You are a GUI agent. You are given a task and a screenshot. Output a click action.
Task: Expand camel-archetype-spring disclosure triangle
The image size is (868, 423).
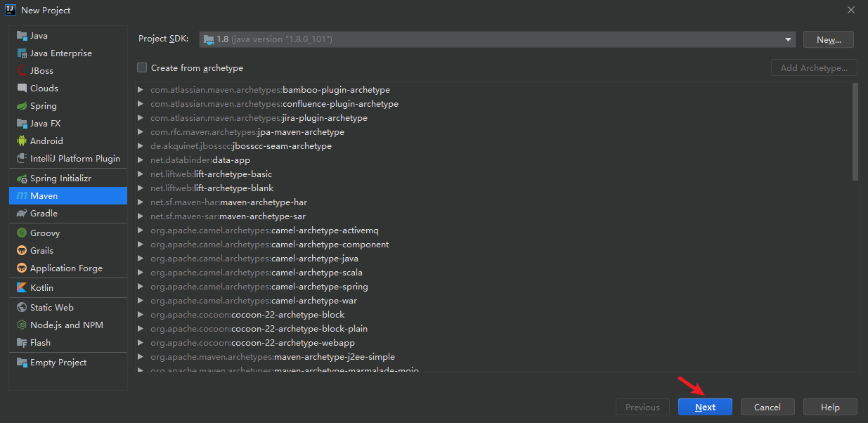coord(141,287)
